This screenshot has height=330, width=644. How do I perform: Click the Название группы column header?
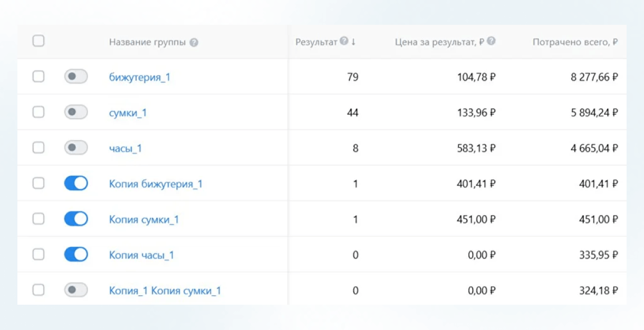147,42
